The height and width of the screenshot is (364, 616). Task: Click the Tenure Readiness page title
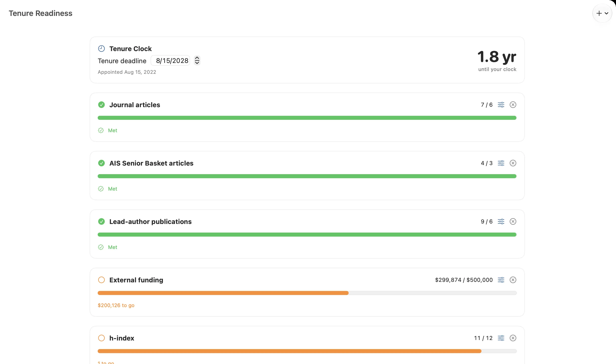click(x=40, y=13)
